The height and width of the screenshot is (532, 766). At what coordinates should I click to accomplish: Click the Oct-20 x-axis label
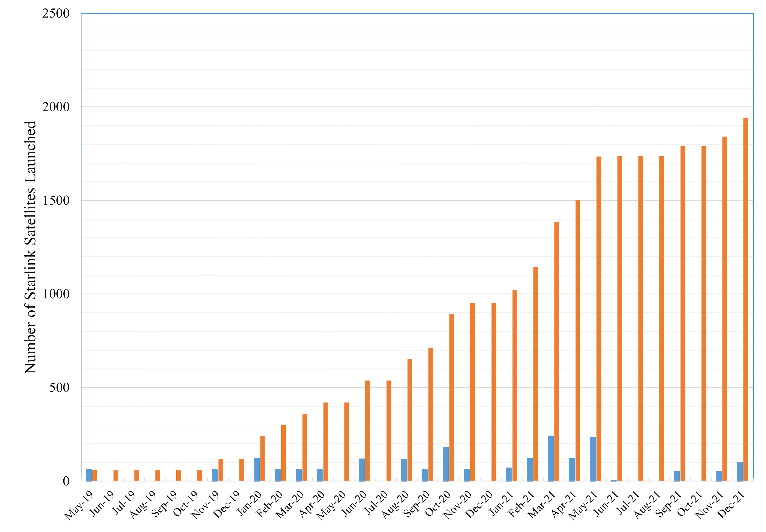coord(438,504)
